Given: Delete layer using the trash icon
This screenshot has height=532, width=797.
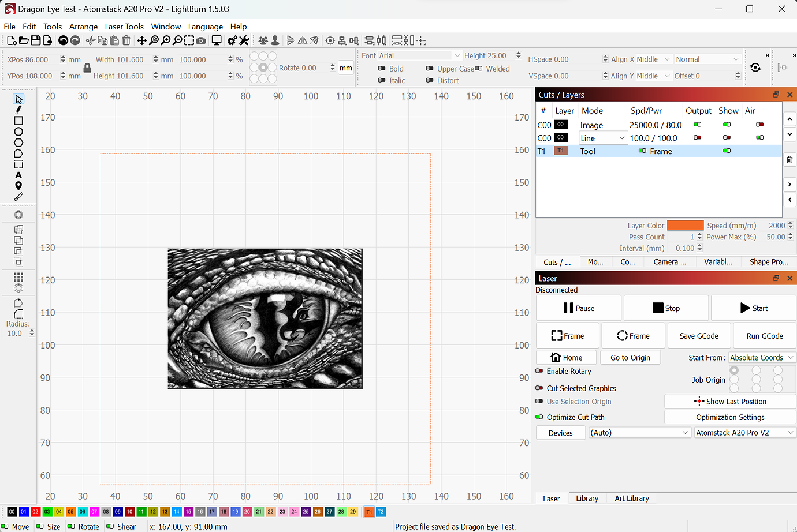Looking at the screenshot, I should [x=789, y=160].
